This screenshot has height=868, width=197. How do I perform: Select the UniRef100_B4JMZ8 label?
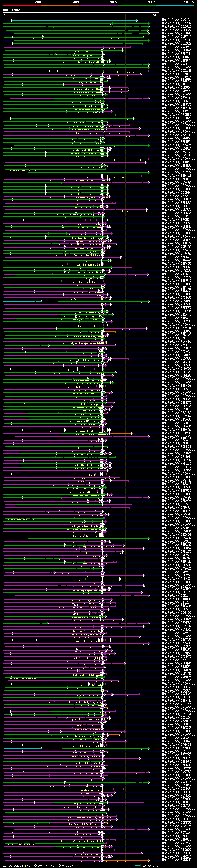tap(176, 57)
